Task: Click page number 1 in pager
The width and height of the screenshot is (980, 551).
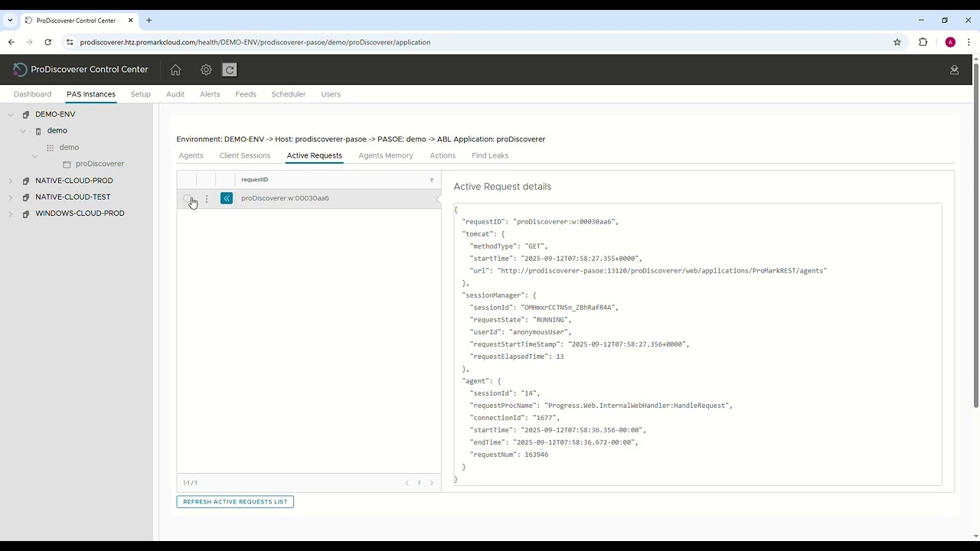Action: (x=419, y=483)
